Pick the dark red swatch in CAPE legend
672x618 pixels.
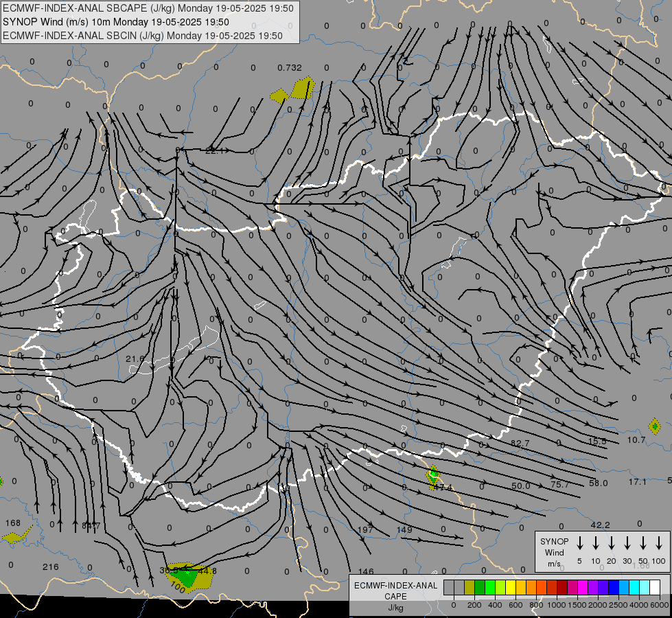pyautogui.click(x=562, y=587)
